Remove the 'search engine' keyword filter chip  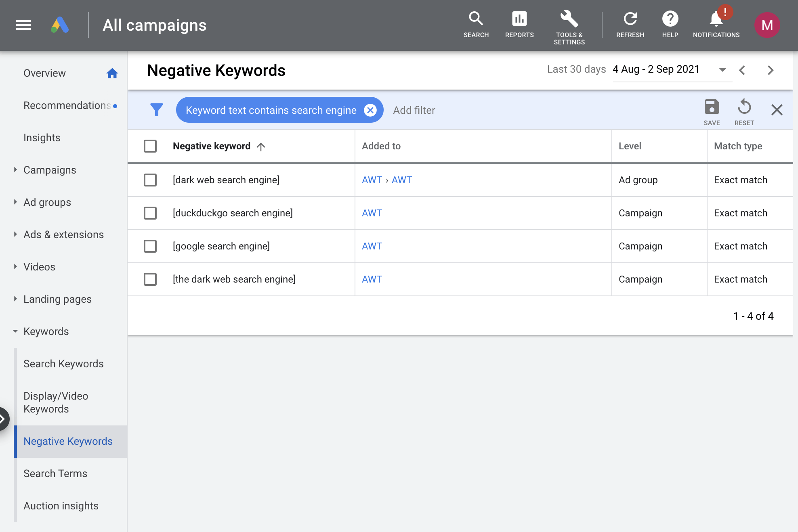point(370,110)
